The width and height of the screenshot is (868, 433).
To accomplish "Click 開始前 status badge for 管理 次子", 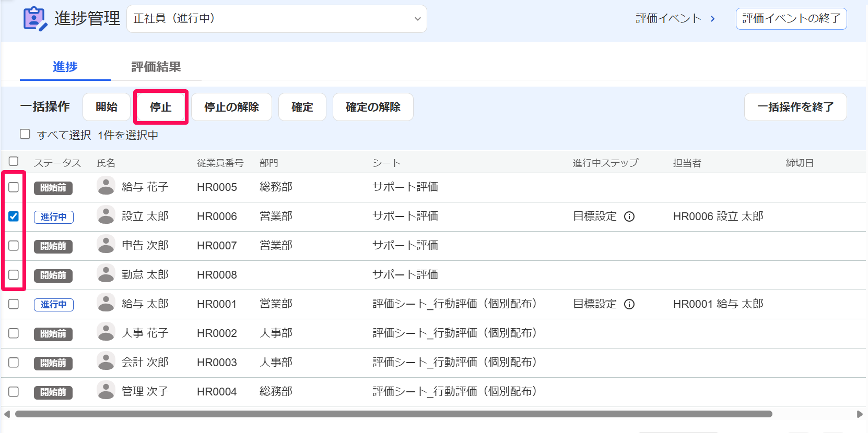I will pos(53,392).
